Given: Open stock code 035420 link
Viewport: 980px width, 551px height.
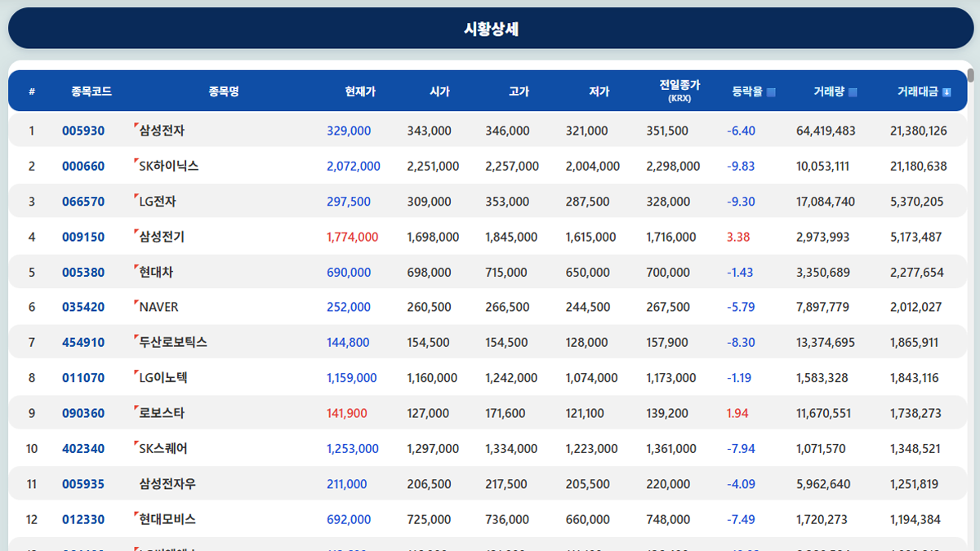Looking at the screenshot, I should 83,308.
